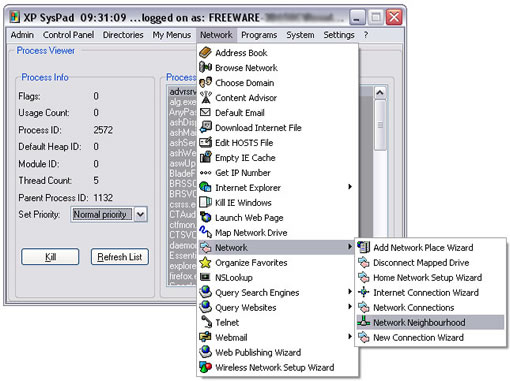Click the Map Network Drive icon
The image size is (510, 381).
tap(205, 232)
